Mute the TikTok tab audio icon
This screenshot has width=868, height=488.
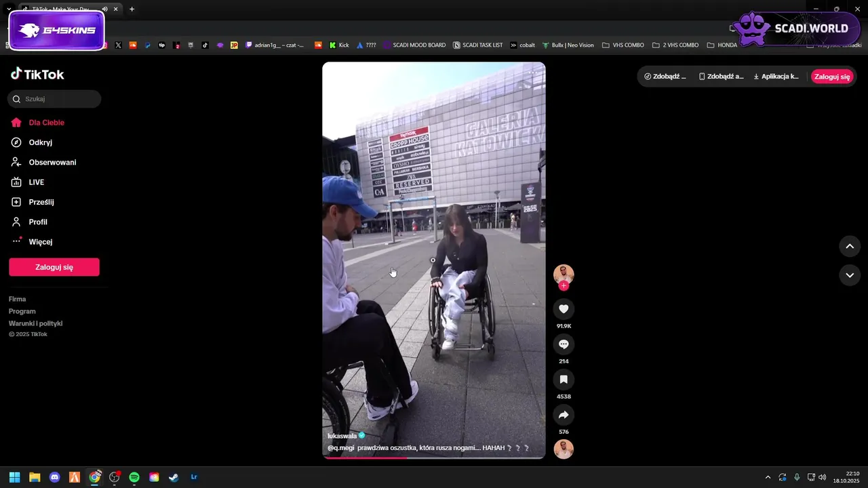coord(105,9)
